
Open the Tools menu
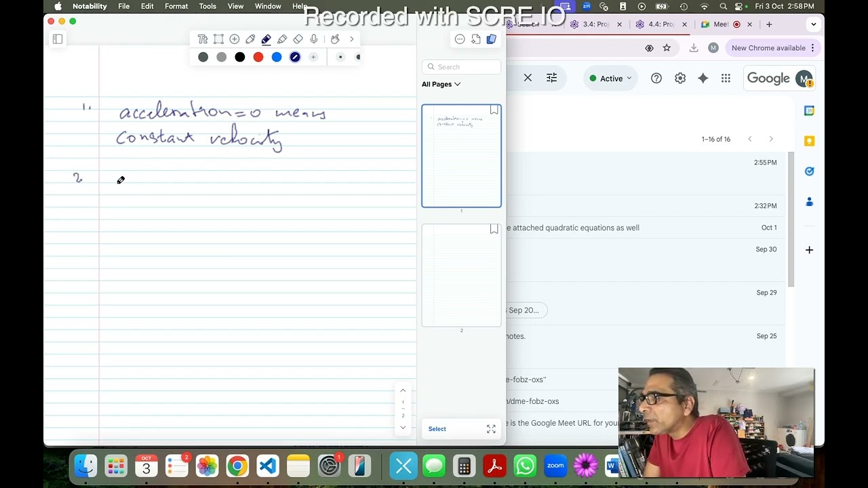pyautogui.click(x=208, y=6)
